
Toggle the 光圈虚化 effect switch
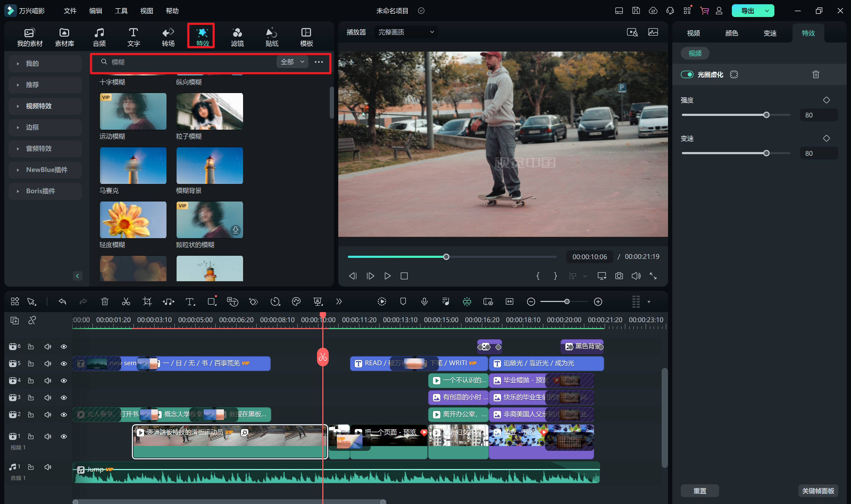[687, 74]
